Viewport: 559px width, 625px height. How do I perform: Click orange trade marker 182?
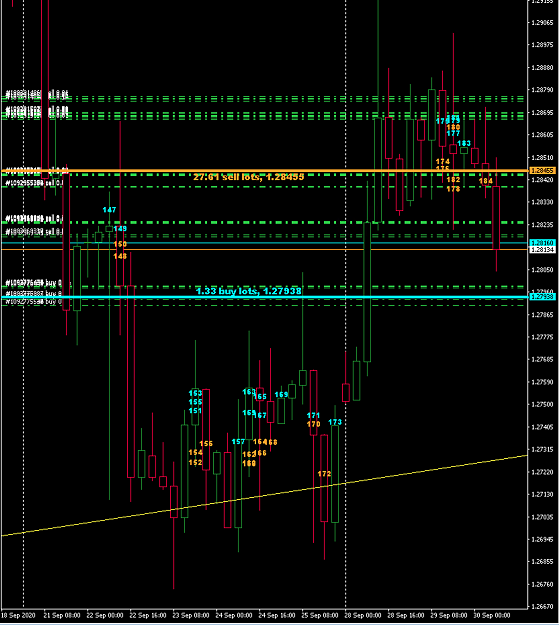pyautogui.click(x=453, y=179)
